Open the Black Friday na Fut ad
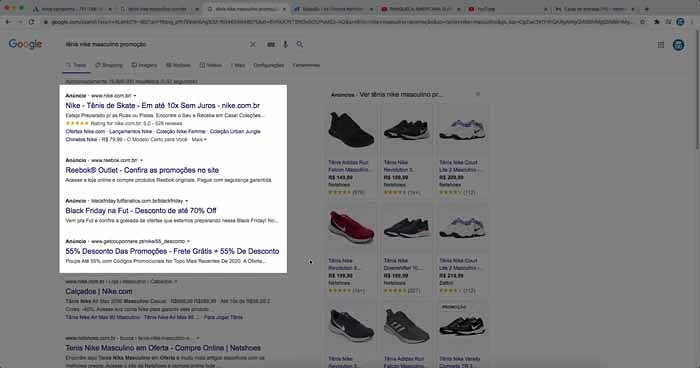Viewport: 700px width, 368px height. click(141, 210)
